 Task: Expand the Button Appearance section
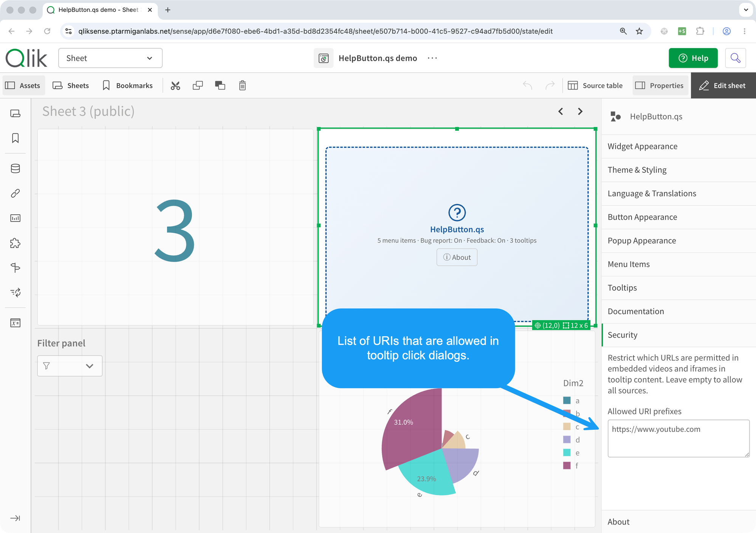(x=679, y=217)
